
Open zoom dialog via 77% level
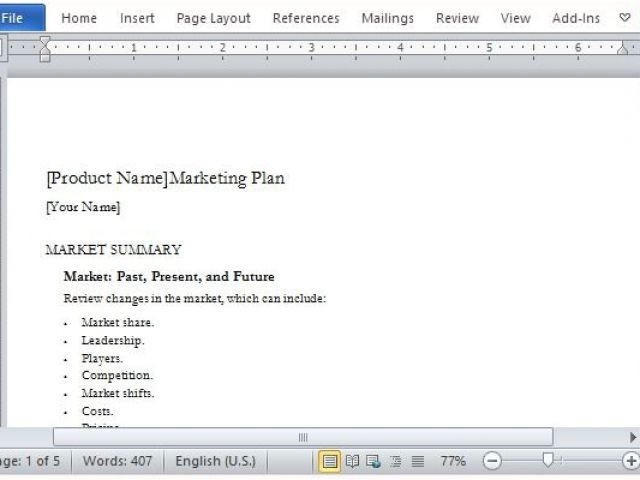click(x=453, y=461)
